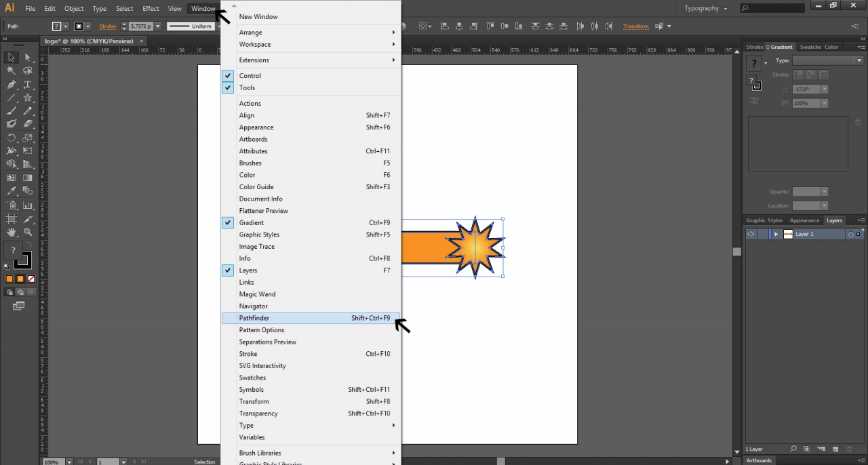Click horizontal align left icon in control bar

[446, 26]
